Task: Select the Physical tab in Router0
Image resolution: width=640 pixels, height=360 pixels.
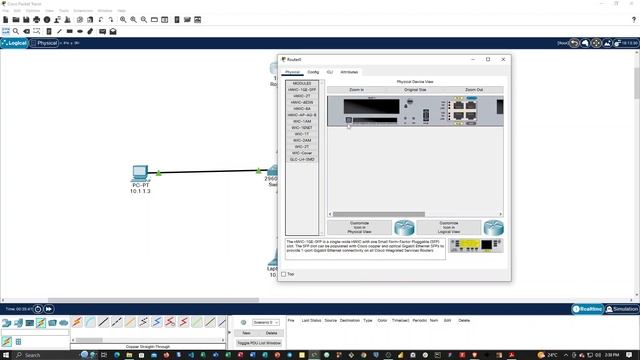Action: click(292, 72)
